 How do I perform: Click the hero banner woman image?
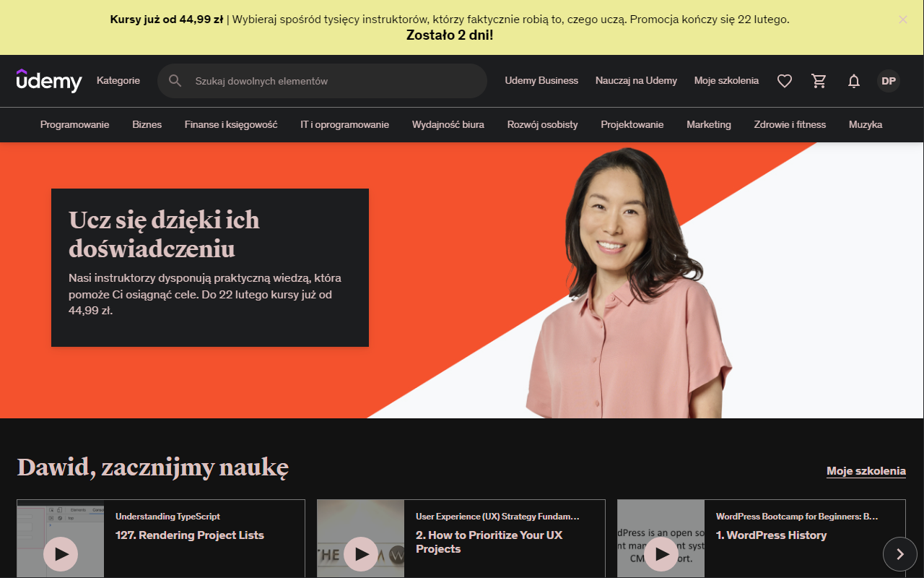click(x=628, y=283)
